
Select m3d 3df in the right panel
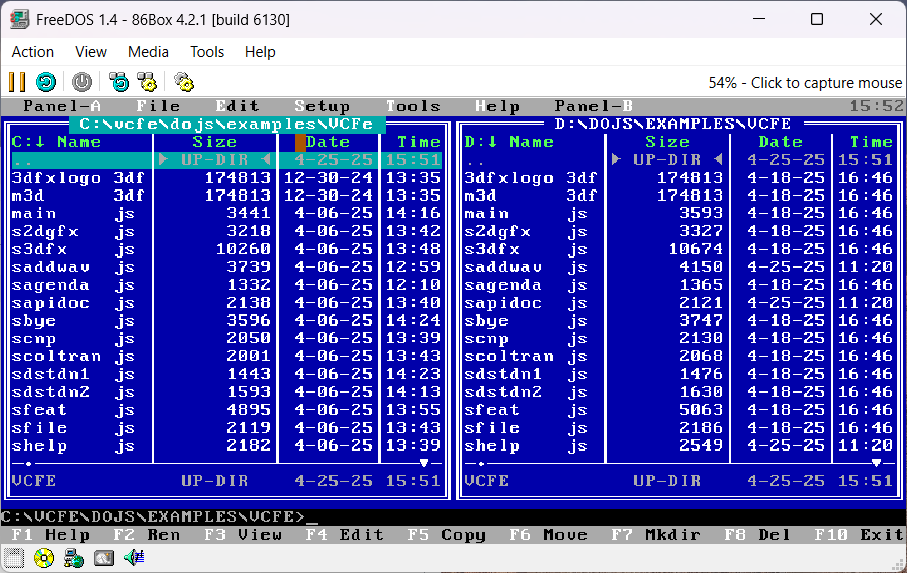(x=679, y=196)
